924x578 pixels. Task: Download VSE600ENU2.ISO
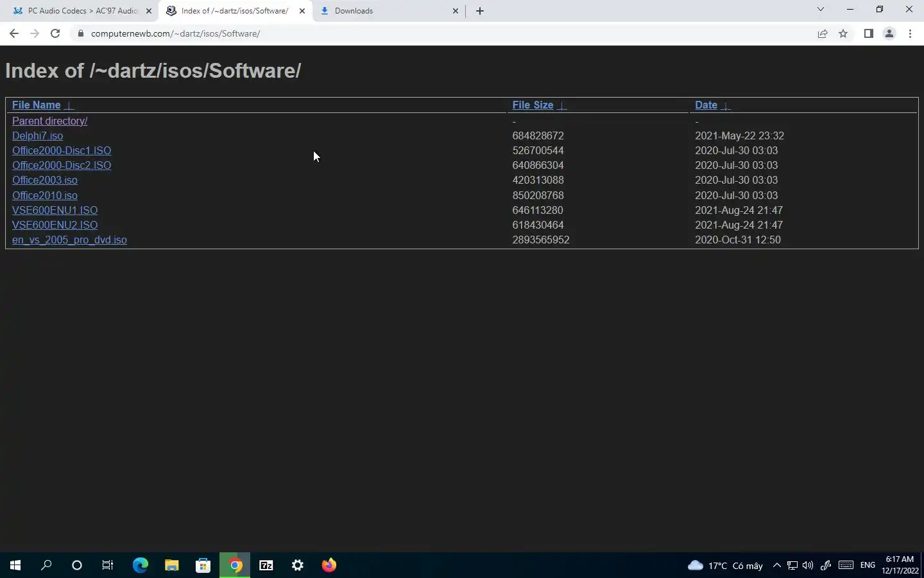55,225
